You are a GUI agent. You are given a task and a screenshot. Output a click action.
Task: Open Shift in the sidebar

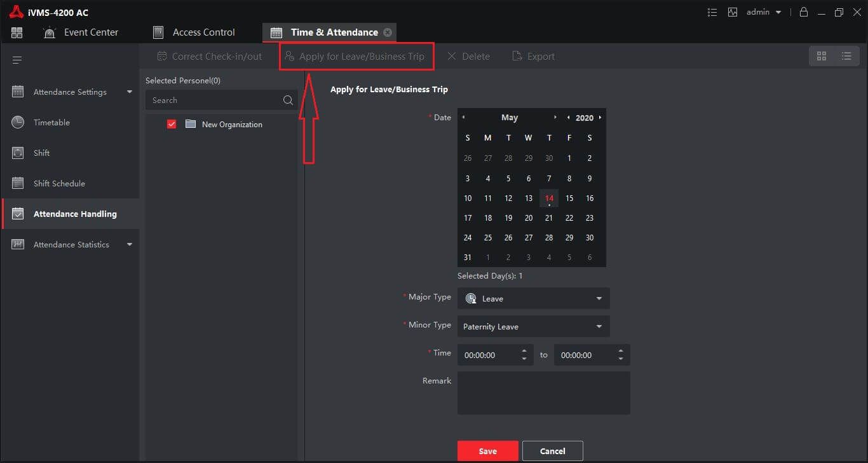pyautogui.click(x=70, y=153)
